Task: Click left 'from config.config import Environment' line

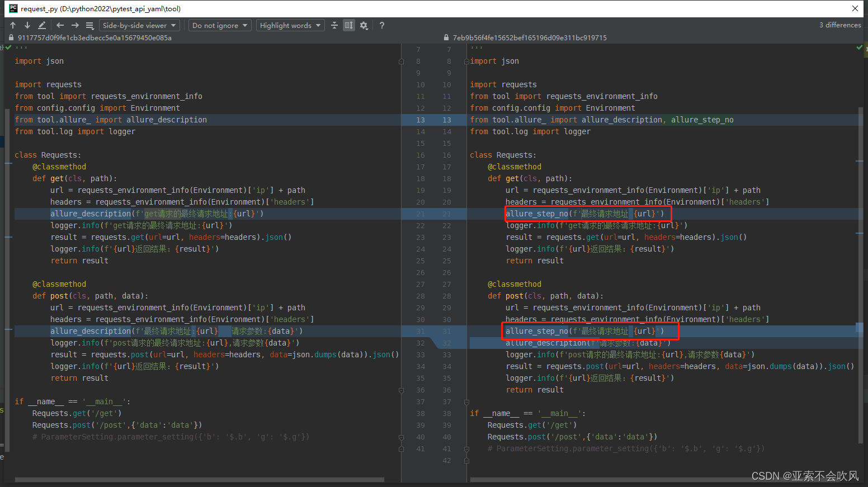Action: coord(97,108)
